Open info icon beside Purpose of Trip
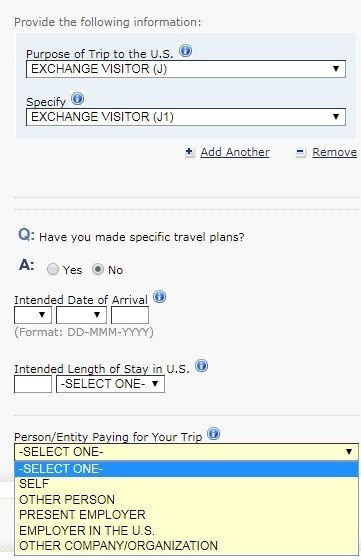Screen dimensions: 361x560 coord(185,51)
